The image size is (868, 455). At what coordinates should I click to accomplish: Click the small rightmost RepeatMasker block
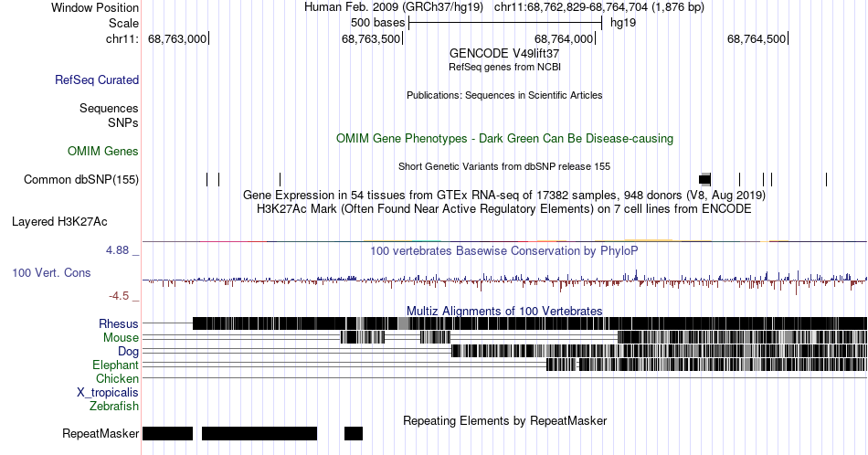pos(354,433)
